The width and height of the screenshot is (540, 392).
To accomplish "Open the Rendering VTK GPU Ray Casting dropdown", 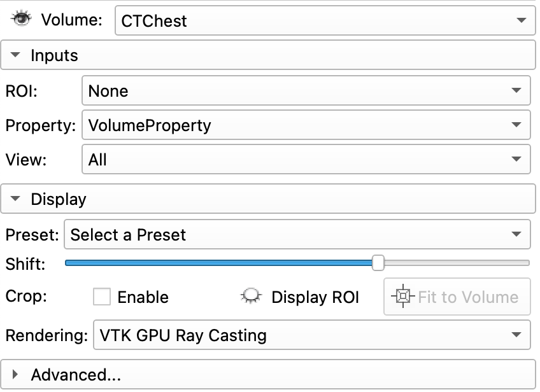I will [x=311, y=335].
